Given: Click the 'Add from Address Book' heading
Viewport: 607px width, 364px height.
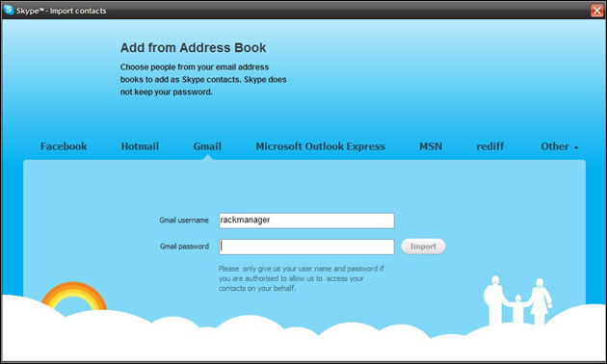Looking at the screenshot, I should 193,47.
